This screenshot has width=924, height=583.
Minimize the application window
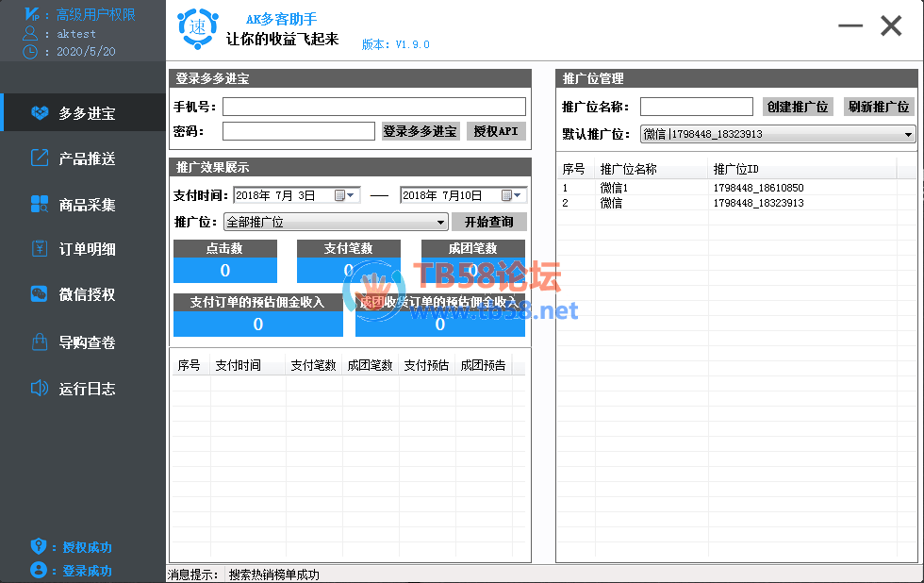click(850, 25)
